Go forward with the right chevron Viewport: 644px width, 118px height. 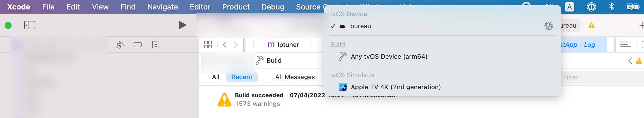coord(236,45)
